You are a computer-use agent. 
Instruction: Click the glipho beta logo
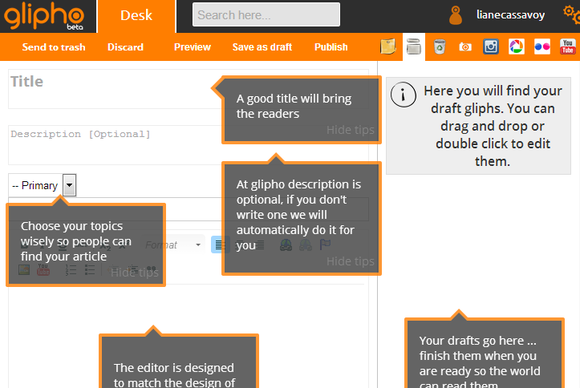click(44, 16)
